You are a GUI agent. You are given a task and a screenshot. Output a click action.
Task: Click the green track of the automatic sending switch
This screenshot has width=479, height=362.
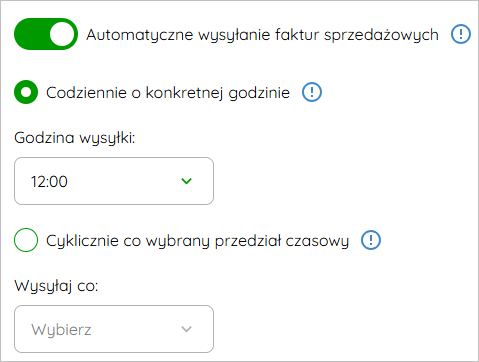coord(32,34)
